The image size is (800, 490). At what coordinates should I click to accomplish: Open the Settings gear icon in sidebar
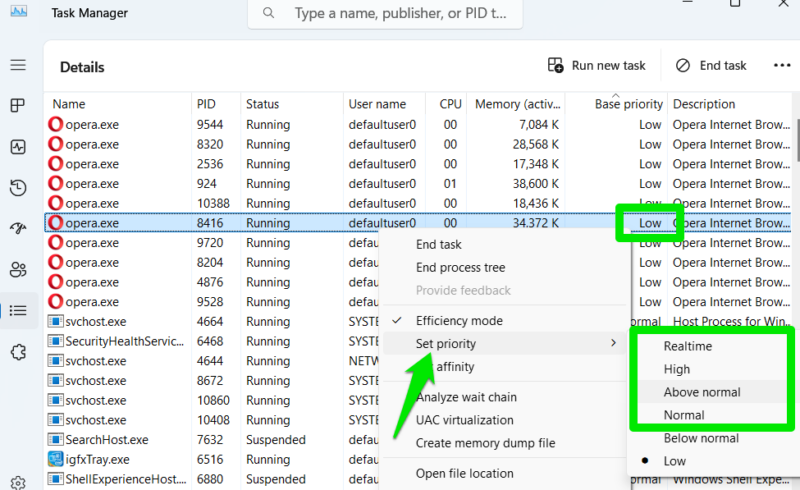click(x=18, y=483)
